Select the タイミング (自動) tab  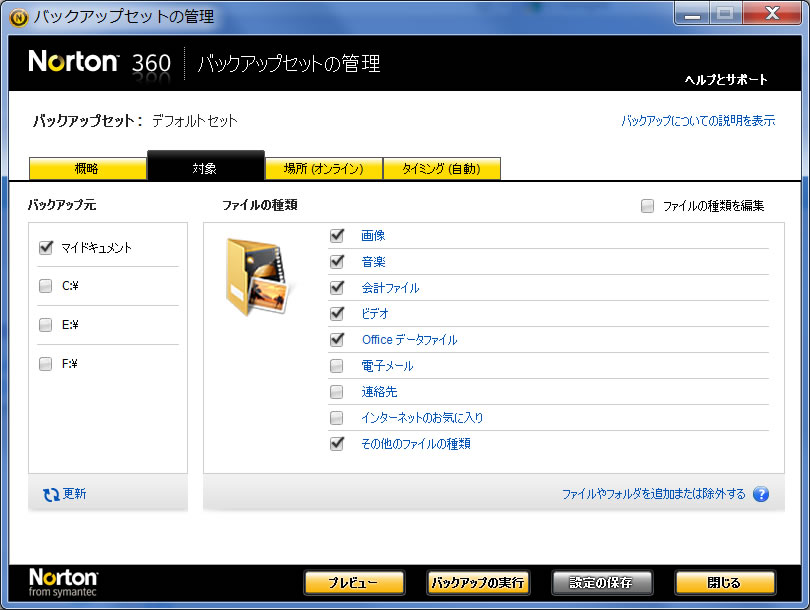pyautogui.click(x=441, y=169)
